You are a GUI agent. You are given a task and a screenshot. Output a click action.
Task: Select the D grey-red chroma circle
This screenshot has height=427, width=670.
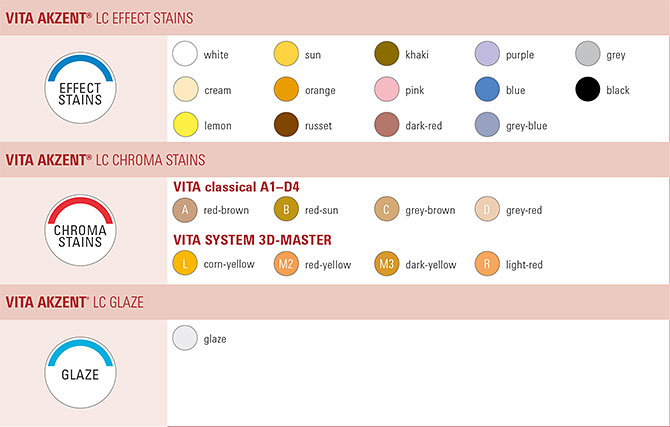tap(488, 210)
